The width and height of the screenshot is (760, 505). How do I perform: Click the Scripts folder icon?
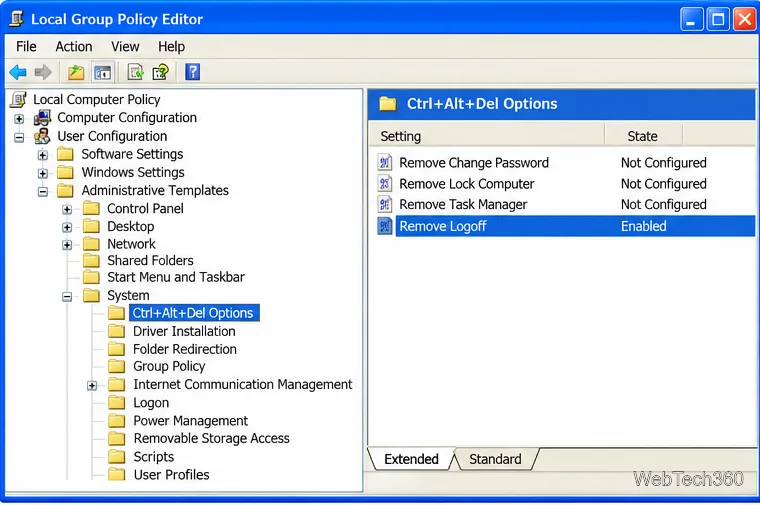116,457
